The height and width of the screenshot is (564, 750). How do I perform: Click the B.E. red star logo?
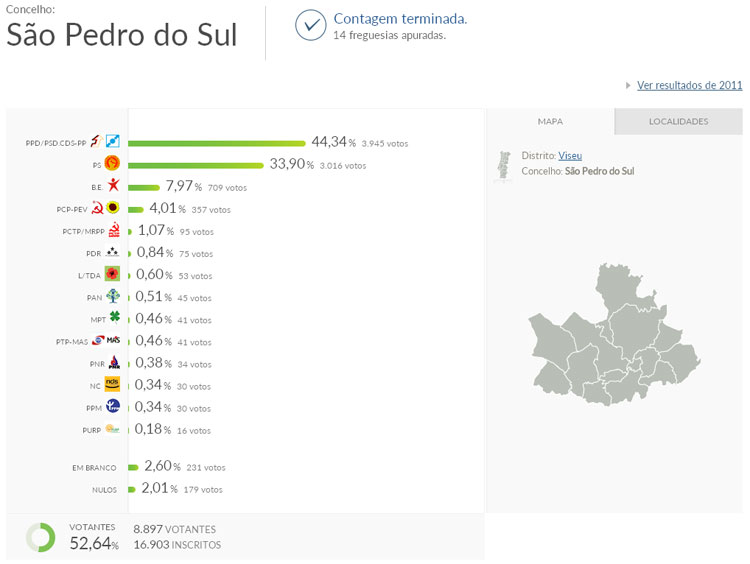tap(113, 186)
